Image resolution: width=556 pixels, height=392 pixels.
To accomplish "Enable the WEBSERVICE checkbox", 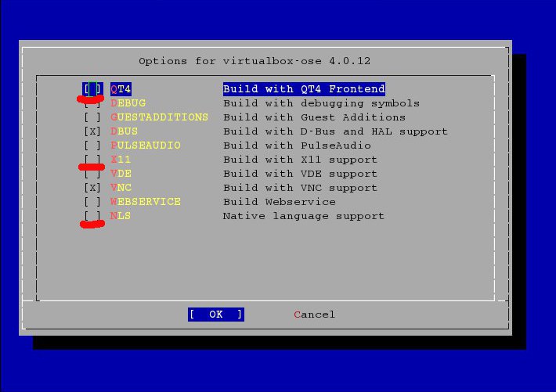I will coord(92,202).
